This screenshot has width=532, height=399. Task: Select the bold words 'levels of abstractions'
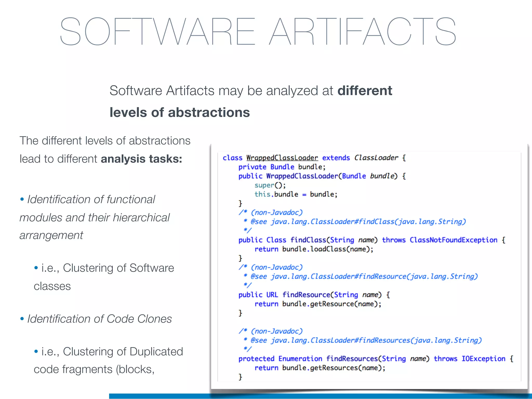click(180, 112)
